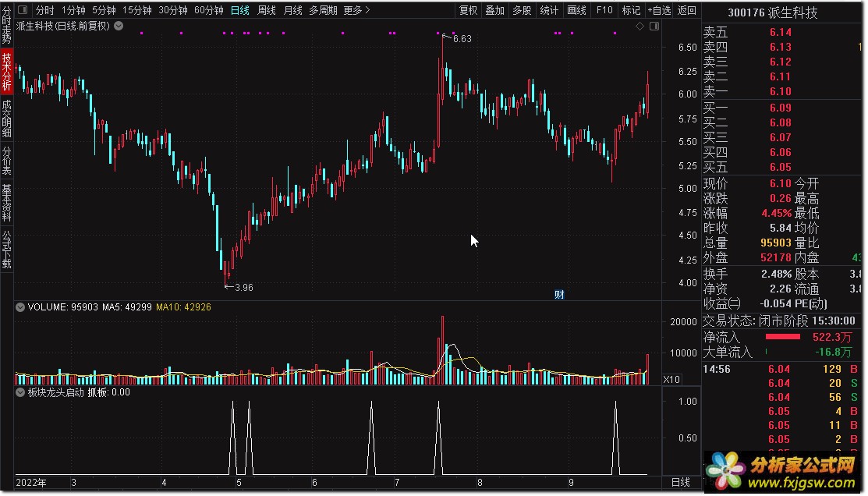
Task: Click the 净流入 value 522.3万
Action: coord(832,337)
